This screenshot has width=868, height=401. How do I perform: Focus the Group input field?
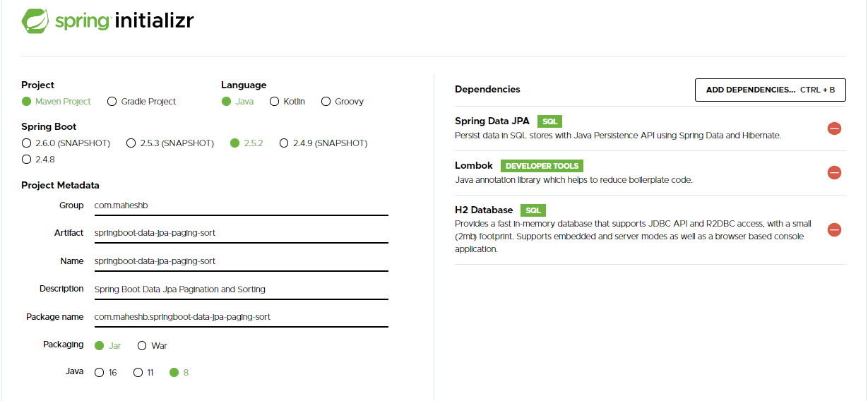(241, 205)
